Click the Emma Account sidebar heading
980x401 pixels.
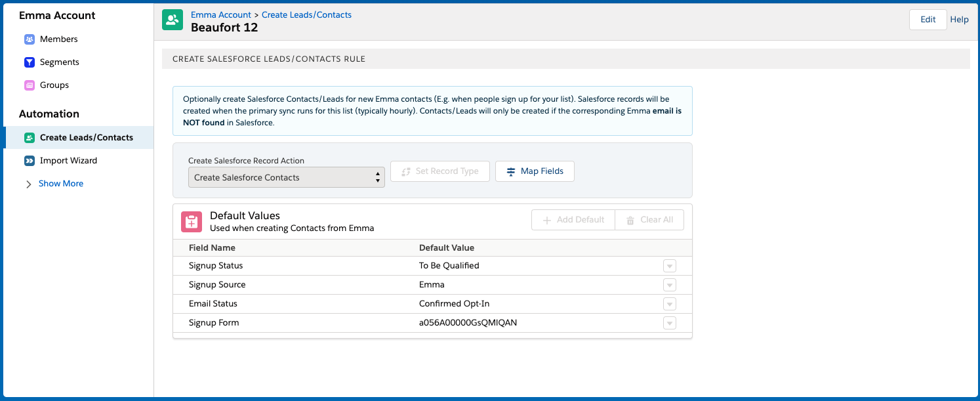coord(57,15)
